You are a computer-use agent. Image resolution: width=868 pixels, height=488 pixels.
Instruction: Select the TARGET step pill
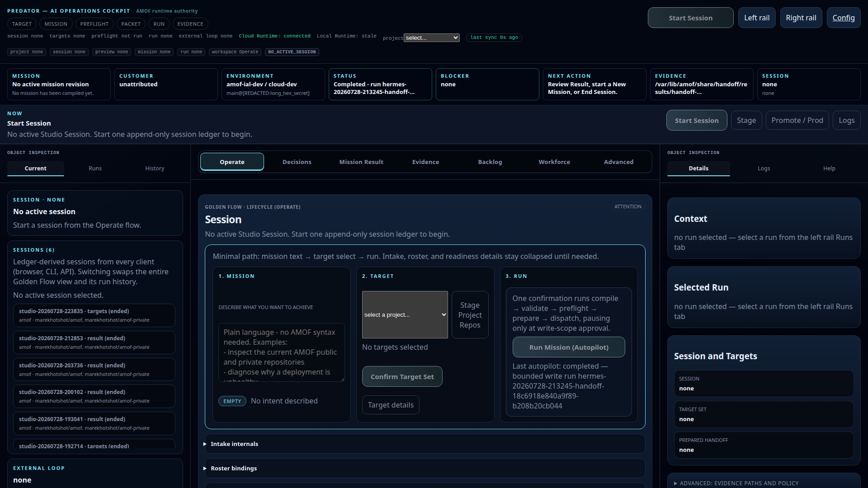pos(22,24)
